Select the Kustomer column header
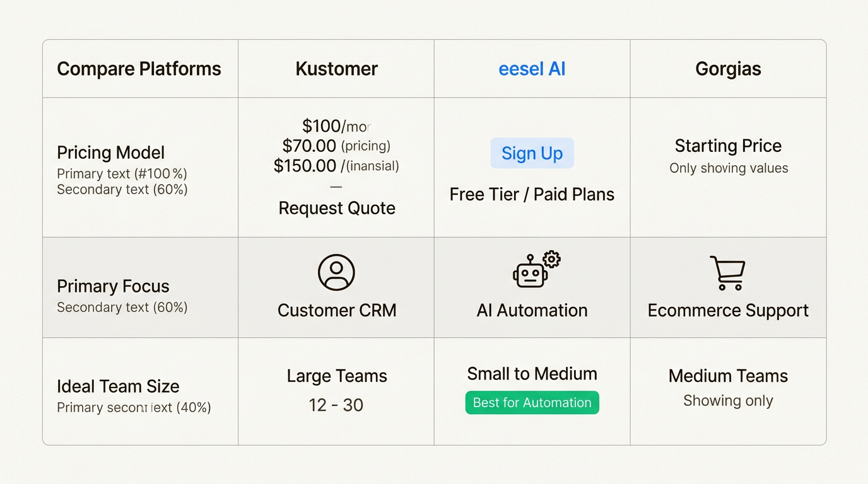The height and width of the screenshot is (484, 868). pyautogui.click(x=336, y=69)
